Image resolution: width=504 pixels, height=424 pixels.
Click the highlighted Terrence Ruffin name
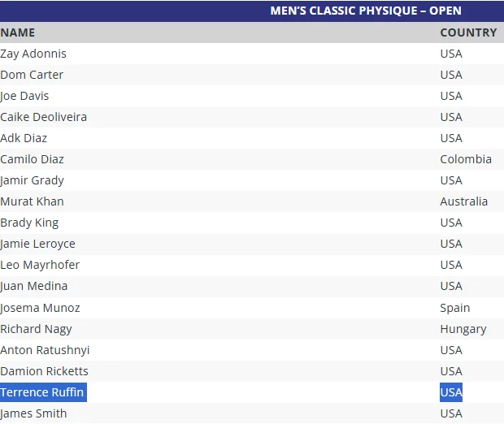pyautogui.click(x=42, y=392)
